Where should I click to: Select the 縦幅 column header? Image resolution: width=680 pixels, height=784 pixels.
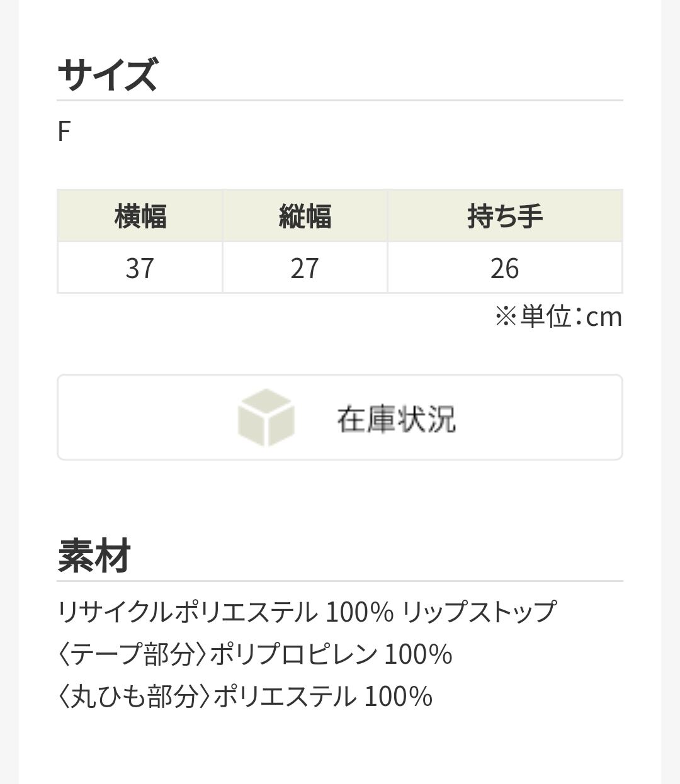click(x=305, y=216)
